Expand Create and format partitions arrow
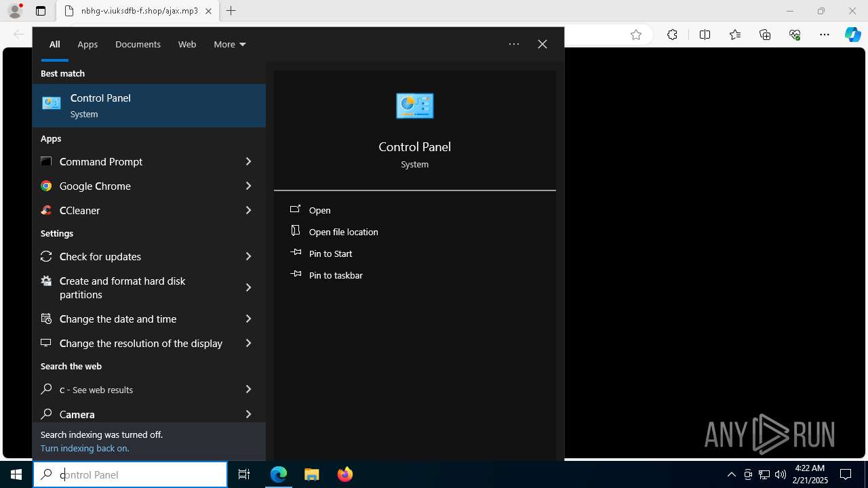This screenshot has width=868, height=488. 248,287
